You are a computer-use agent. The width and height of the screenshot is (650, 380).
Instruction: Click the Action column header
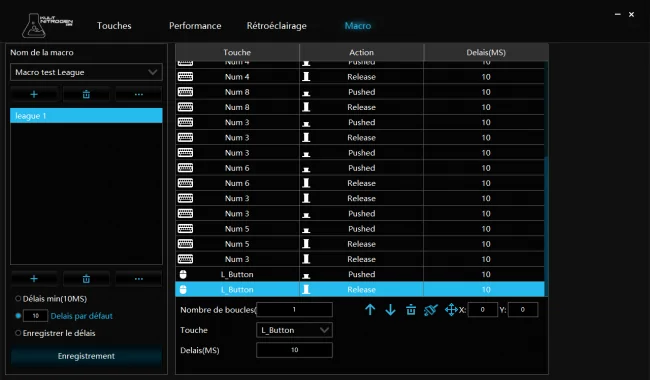coord(361,52)
